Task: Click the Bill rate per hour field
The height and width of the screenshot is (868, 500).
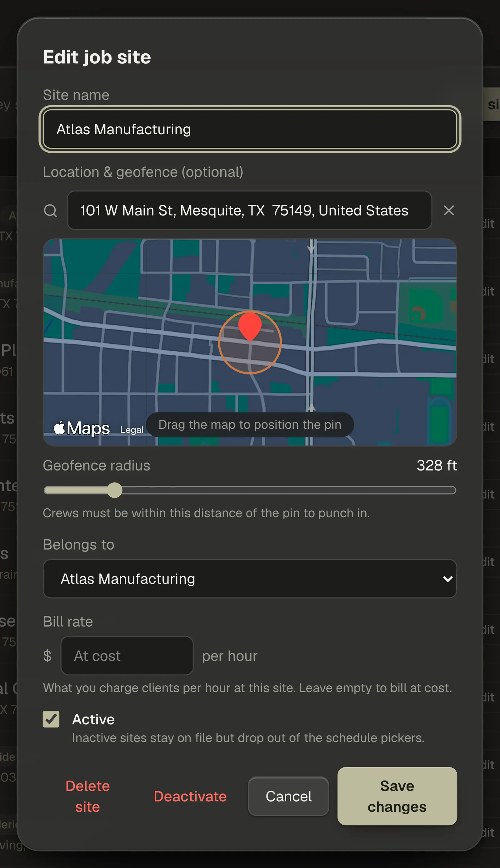Action: 127,656
